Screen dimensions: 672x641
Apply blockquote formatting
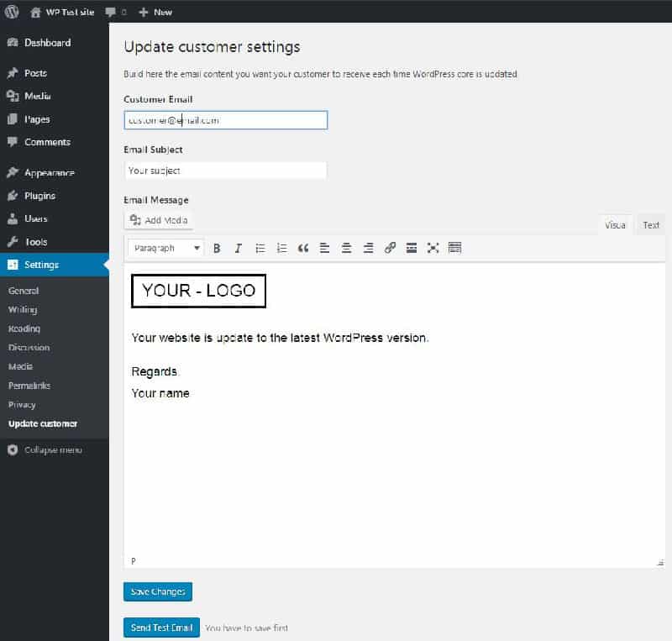[303, 249]
